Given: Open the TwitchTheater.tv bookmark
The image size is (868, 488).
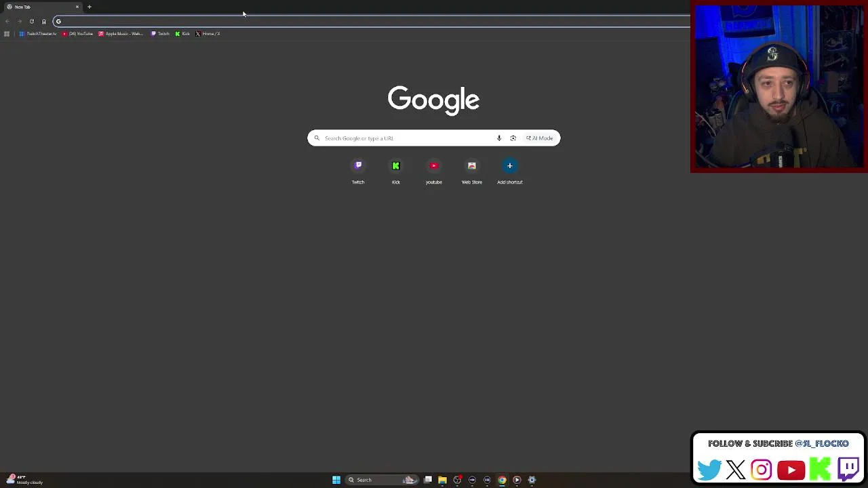Looking at the screenshot, I should [38, 34].
